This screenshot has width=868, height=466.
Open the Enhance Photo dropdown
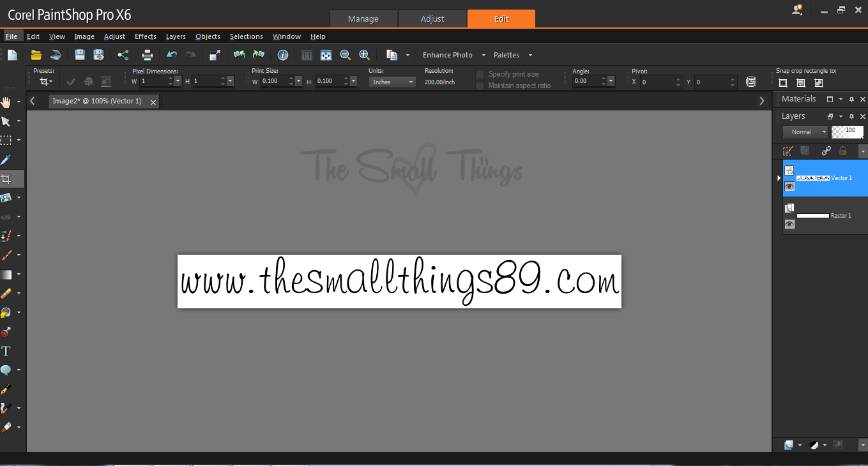pos(453,55)
